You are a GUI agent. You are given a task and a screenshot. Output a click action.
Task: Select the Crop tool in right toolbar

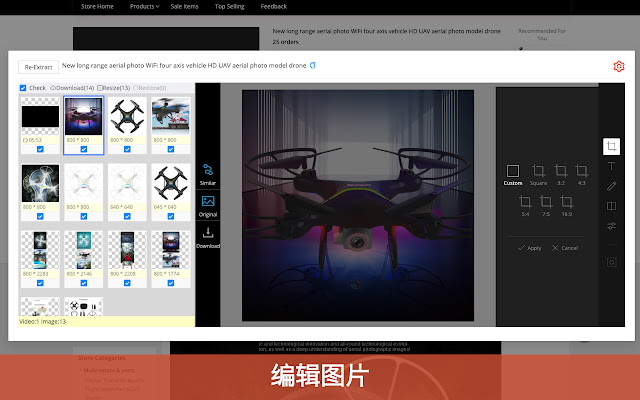coord(612,146)
